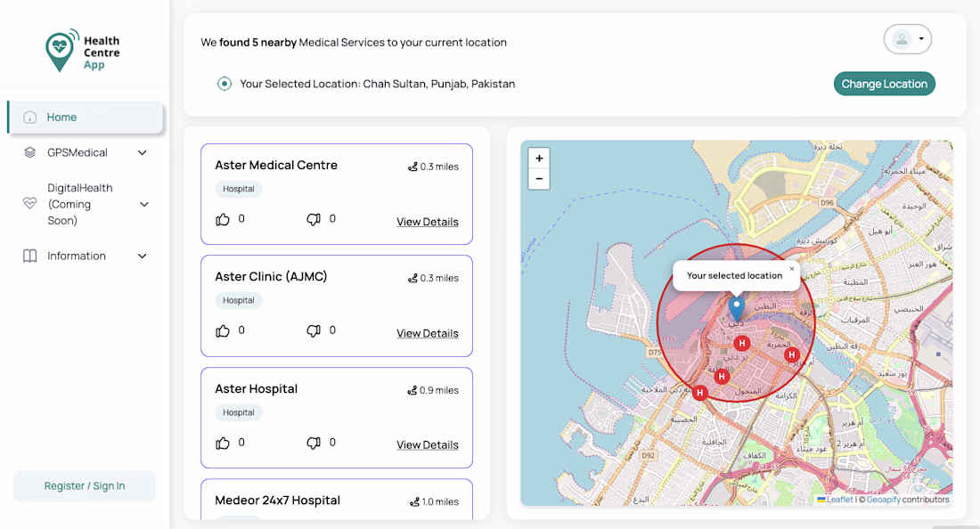Open the user profile dropdown
Viewport: 980px width, 529px height.
tap(908, 39)
